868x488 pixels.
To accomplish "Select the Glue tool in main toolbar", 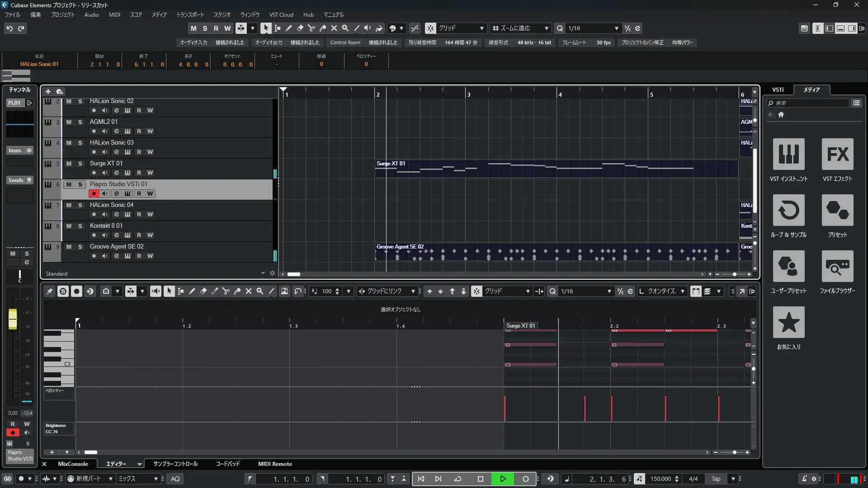I will 322,28.
